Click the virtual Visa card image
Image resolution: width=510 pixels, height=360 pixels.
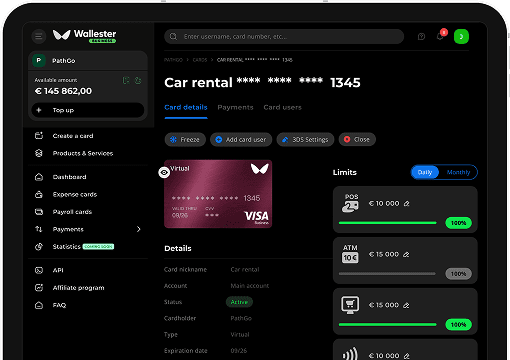(218, 194)
